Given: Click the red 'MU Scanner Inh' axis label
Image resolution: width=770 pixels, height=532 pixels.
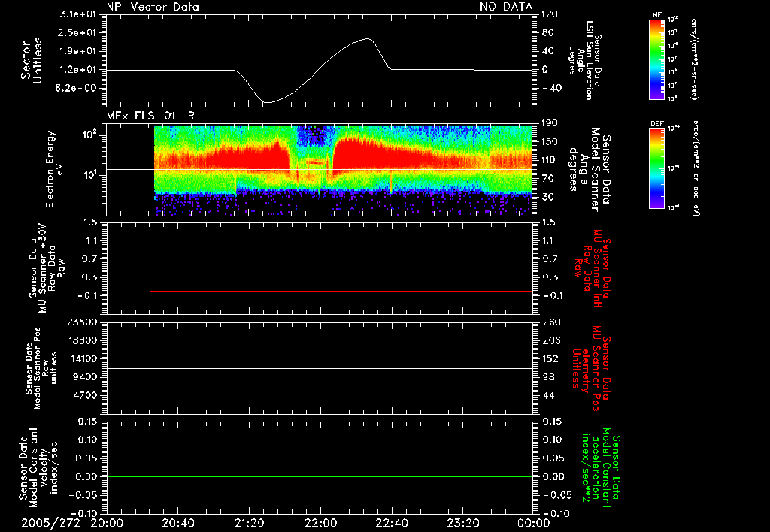Looking at the screenshot, I should pos(592,268).
